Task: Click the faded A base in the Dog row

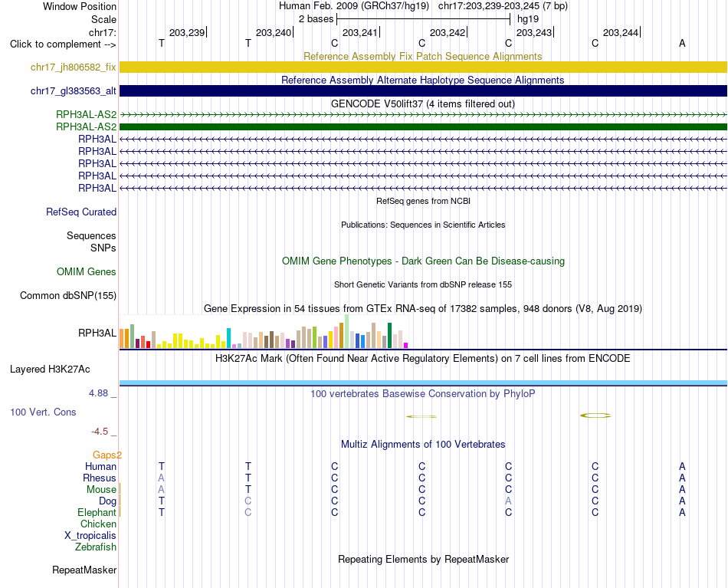Action: point(508,501)
